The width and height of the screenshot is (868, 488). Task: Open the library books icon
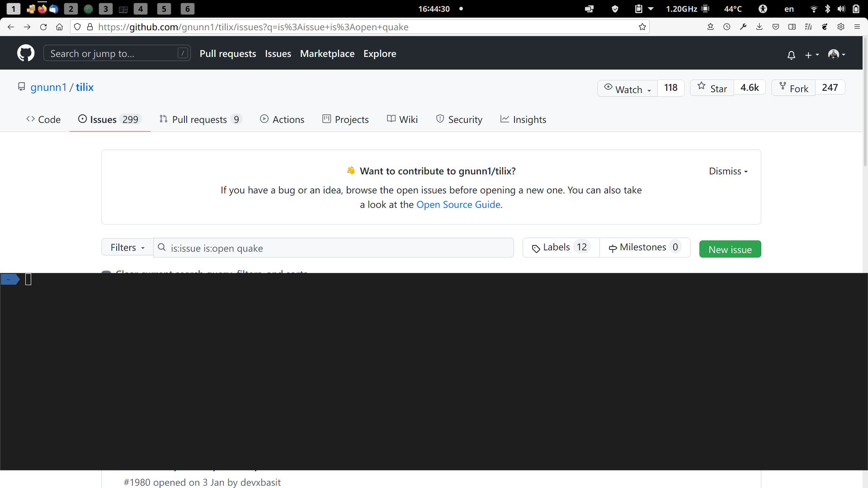point(808,27)
